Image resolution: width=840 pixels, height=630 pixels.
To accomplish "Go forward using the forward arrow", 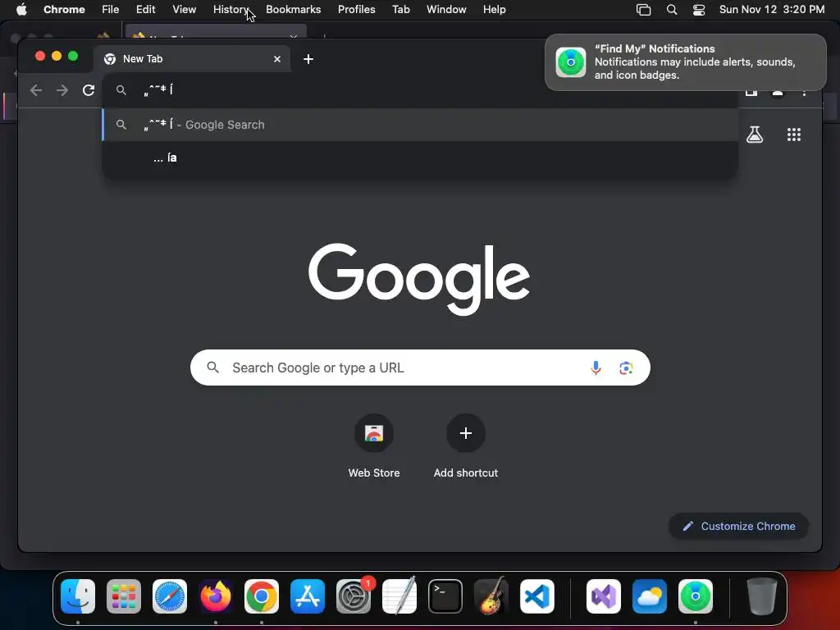I will pyautogui.click(x=62, y=90).
